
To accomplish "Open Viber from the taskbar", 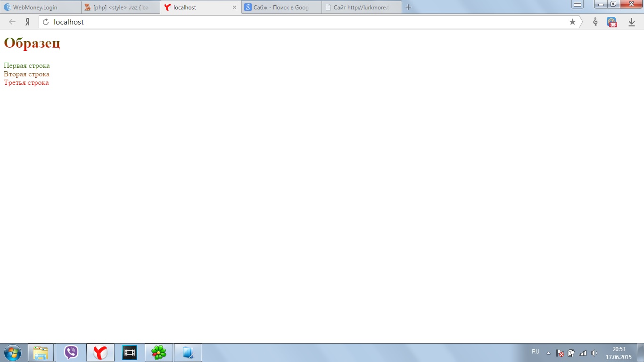I will 71,353.
